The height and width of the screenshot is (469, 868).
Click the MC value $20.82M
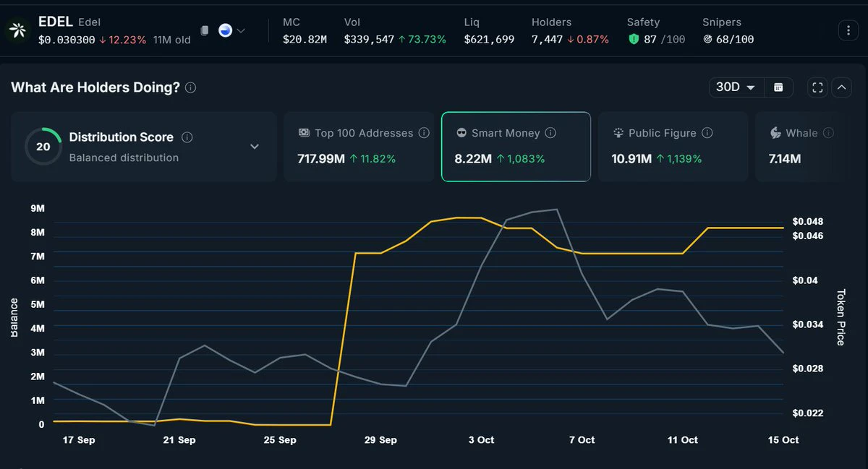tap(305, 40)
